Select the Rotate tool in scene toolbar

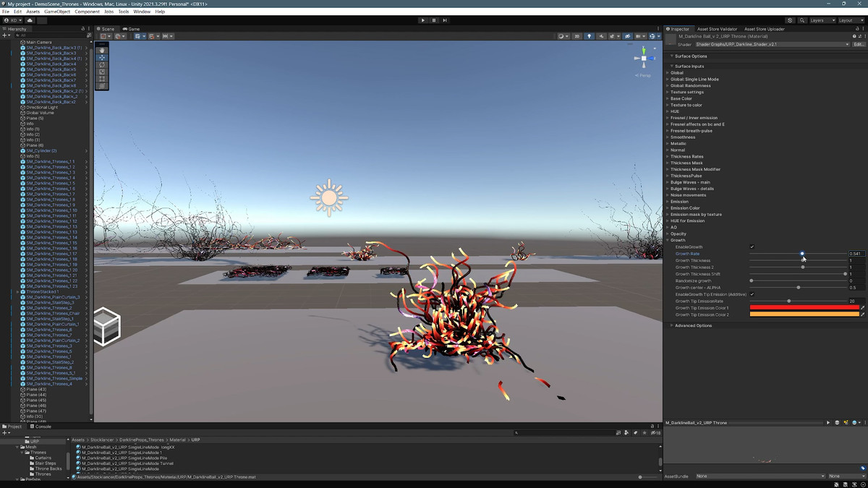coord(102,64)
